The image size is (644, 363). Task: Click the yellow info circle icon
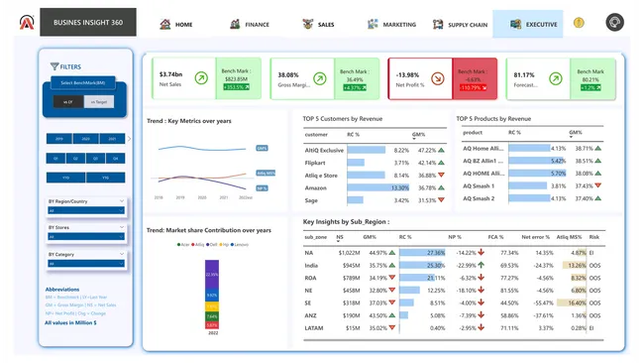click(x=579, y=23)
